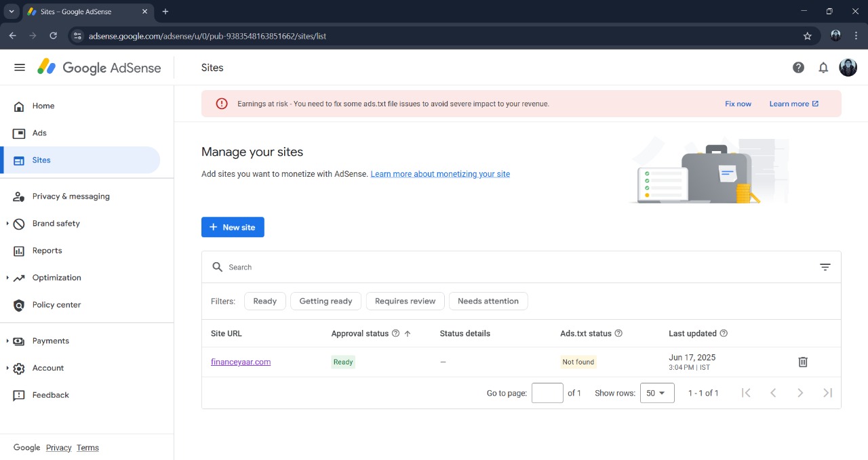868x460 pixels.
Task: Reload the browser page
Action: coord(54,36)
